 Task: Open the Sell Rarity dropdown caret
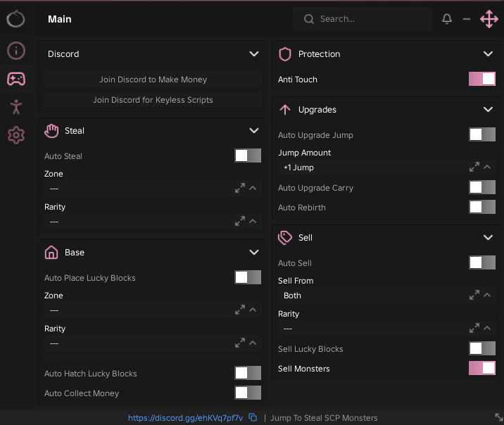(x=487, y=329)
